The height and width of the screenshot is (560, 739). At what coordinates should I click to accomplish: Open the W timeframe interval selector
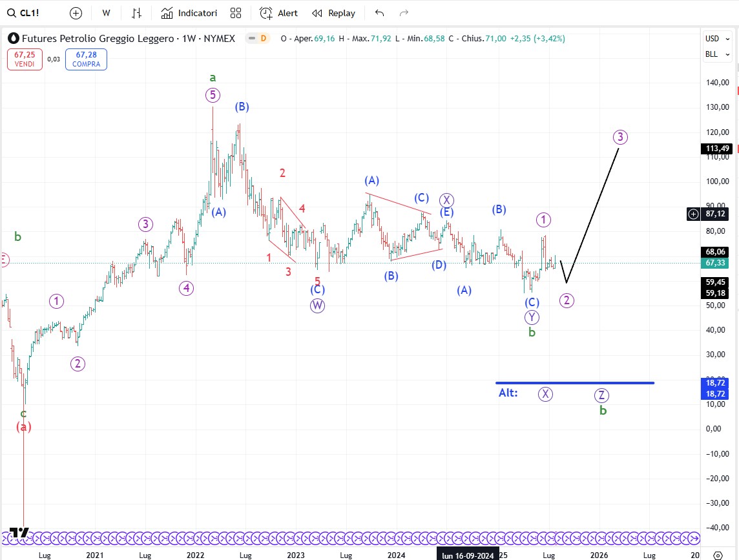click(106, 13)
